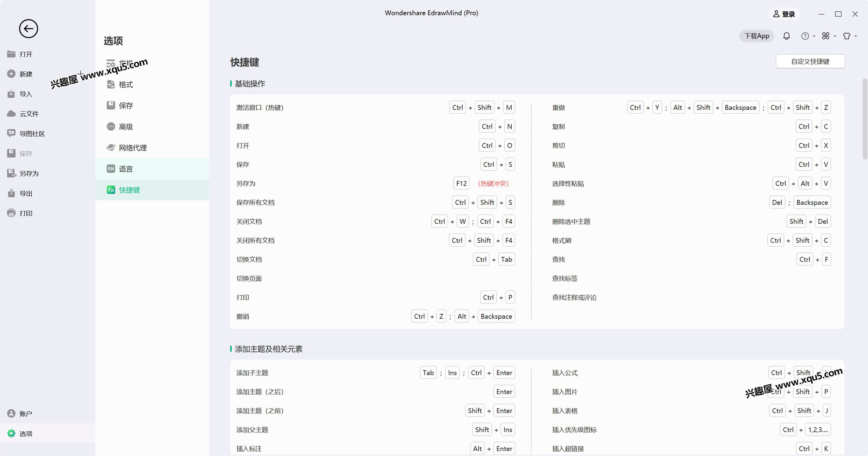
Task: Select 保存 disk icon in options list
Action: click(x=111, y=105)
